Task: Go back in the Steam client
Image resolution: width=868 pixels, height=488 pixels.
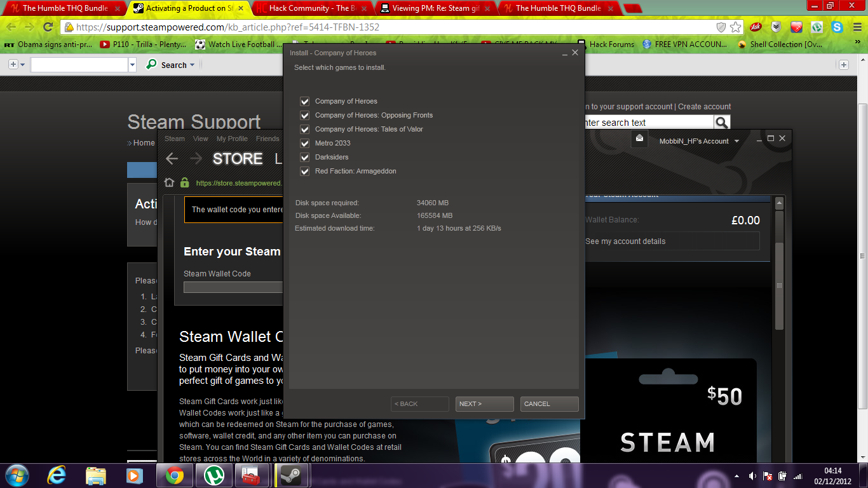Action: (172, 159)
